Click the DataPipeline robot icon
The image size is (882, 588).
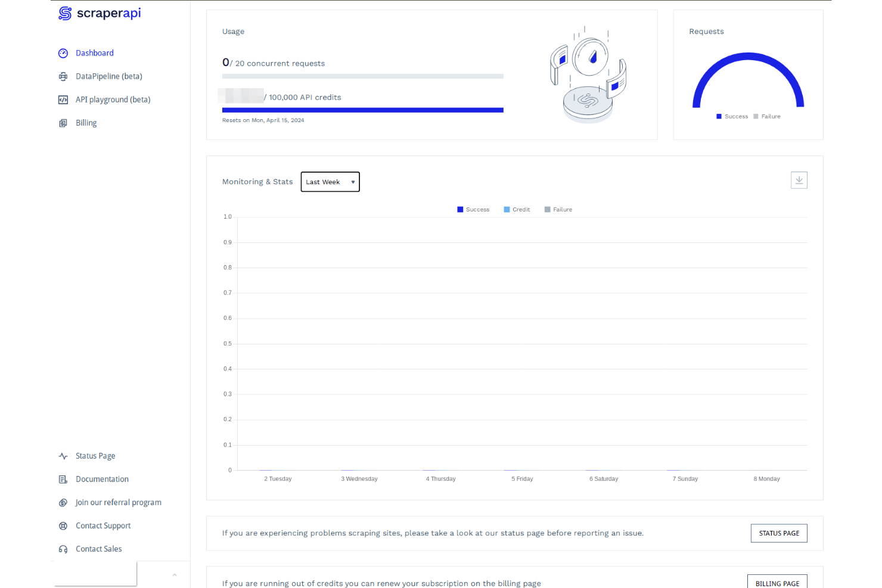tap(63, 76)
